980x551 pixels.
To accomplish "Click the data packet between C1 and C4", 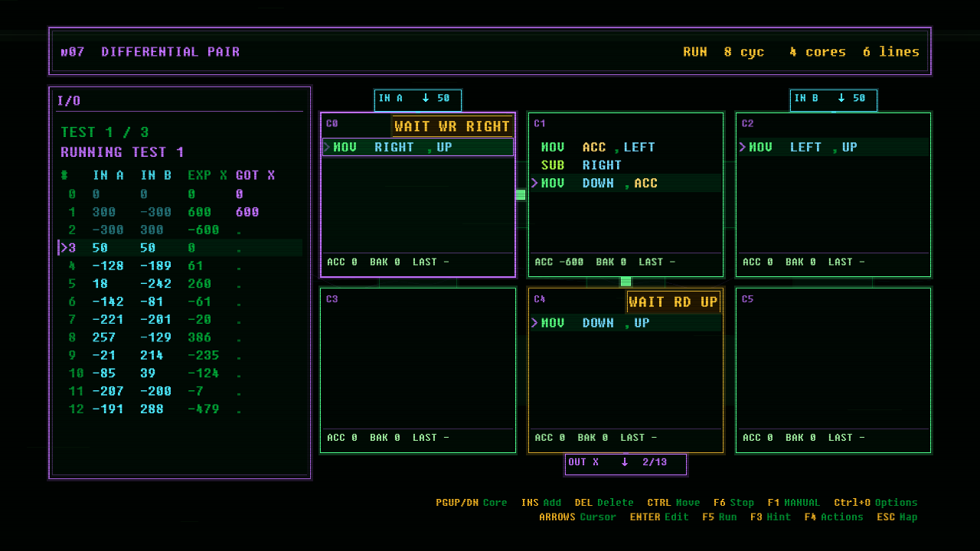I will click(x=626, y=282).
